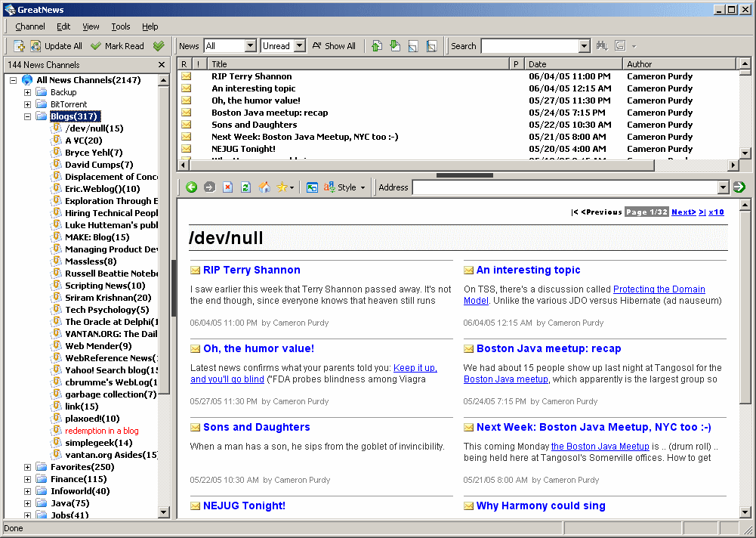
Task: Click the refresh page icon
Action: click(246, 187)
